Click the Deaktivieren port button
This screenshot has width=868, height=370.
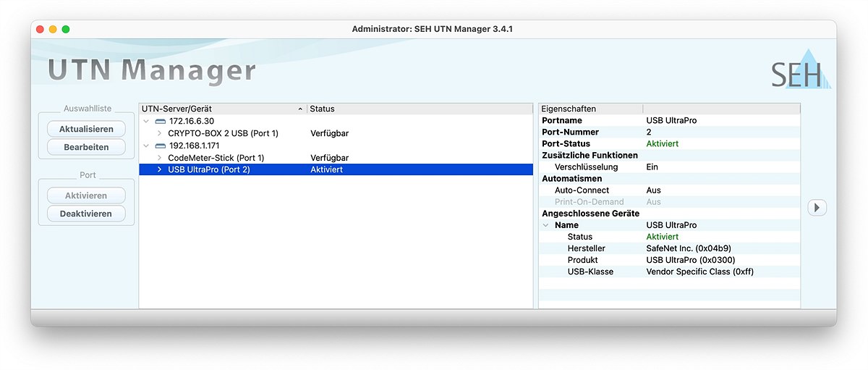tap(86, 214)
